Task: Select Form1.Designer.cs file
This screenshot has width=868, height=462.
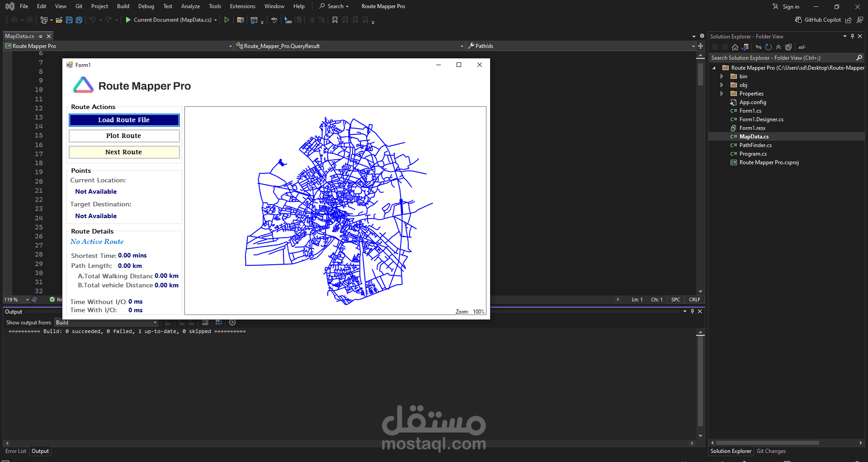Action: (x=761, y=119)
